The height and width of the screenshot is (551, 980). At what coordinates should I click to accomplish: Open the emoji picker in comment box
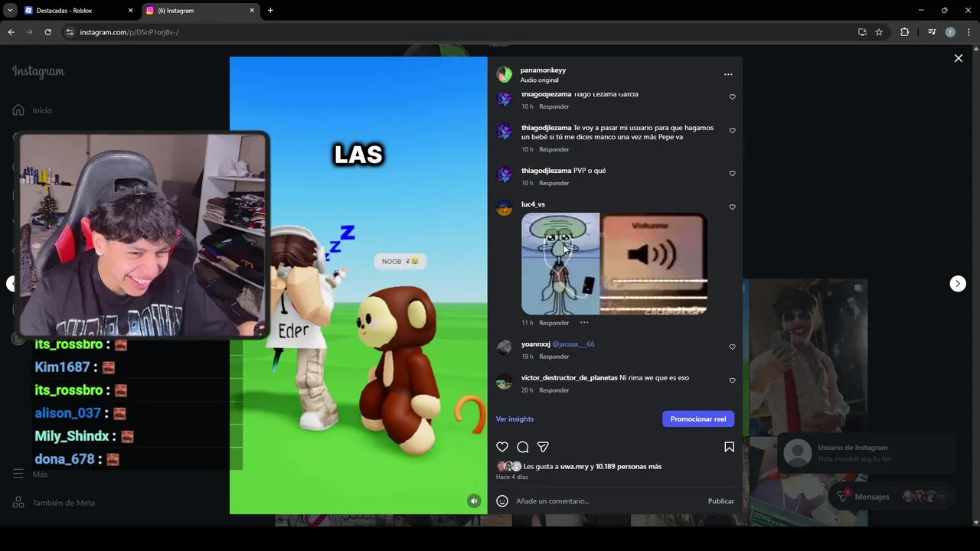[x=502, y=501]
